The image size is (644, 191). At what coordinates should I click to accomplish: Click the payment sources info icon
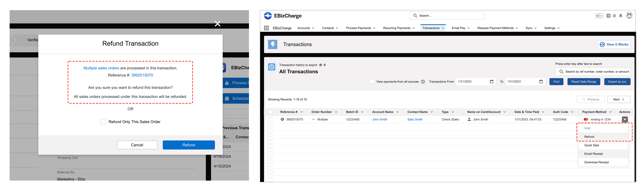click(423, 82)
